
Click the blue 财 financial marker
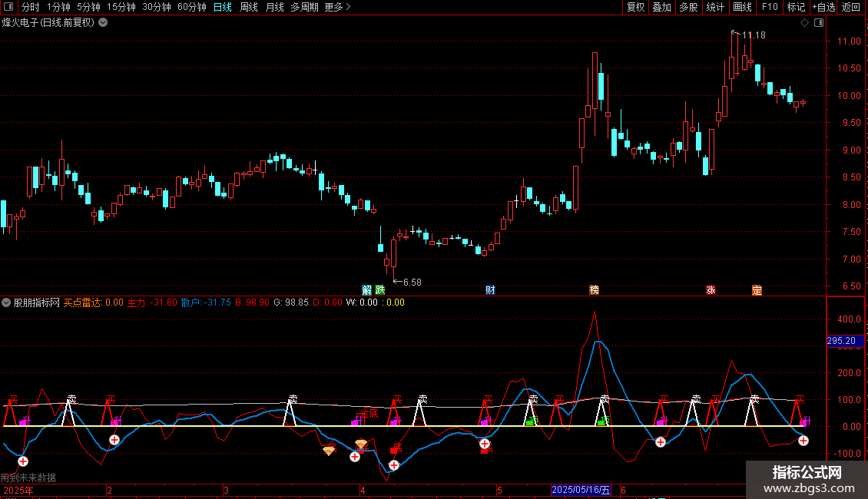(x=490, y=290)
